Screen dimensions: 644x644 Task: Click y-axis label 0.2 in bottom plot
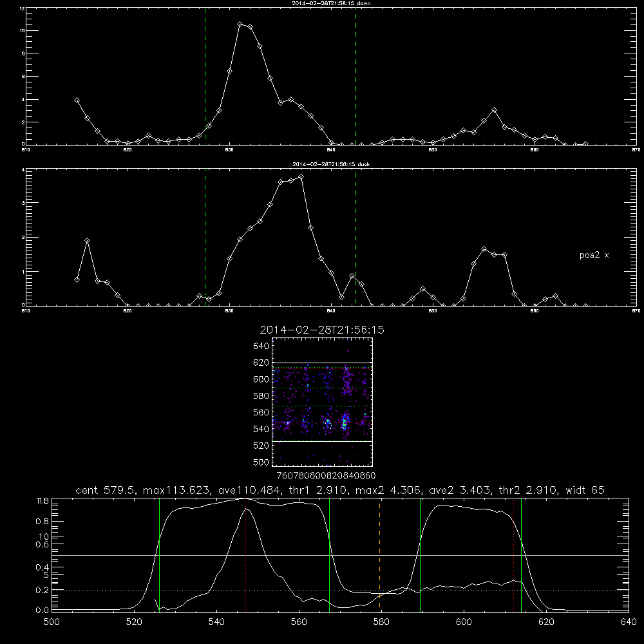(43, 590)
